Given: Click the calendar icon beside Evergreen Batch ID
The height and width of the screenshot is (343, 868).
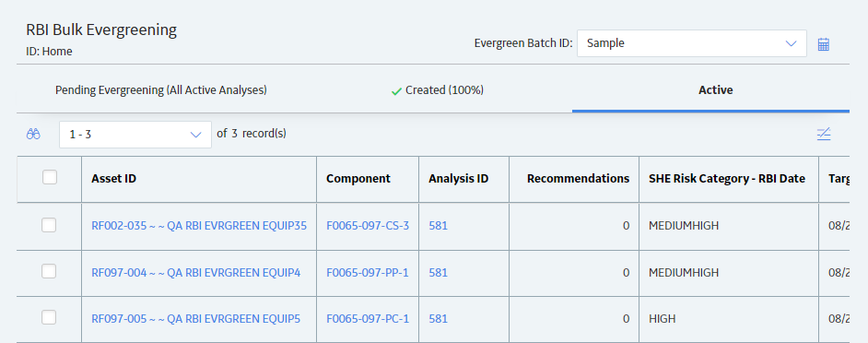Looking at the screenshot, I should (823, 43).
